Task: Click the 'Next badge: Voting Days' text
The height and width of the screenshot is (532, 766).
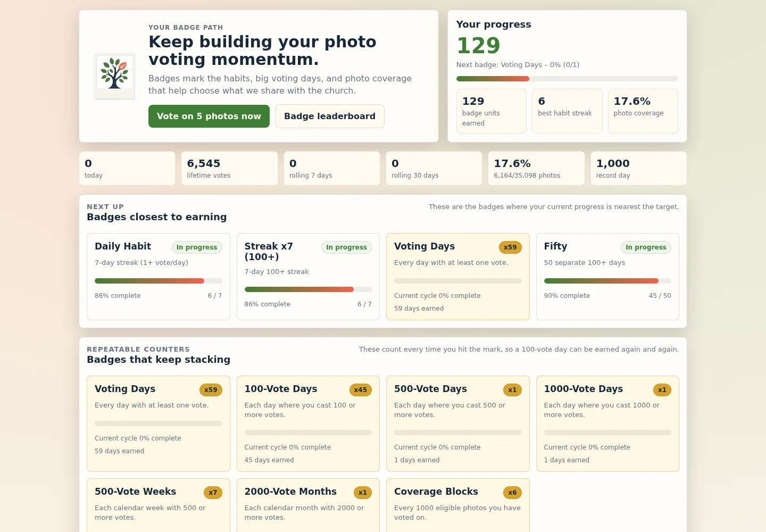Action: 518,65
